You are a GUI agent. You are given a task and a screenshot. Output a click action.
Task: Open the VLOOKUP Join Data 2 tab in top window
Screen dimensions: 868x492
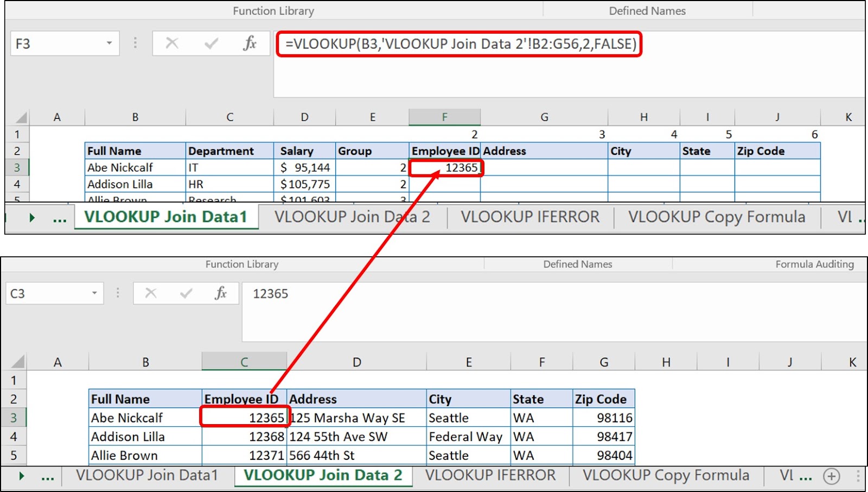tap(353, 217)
